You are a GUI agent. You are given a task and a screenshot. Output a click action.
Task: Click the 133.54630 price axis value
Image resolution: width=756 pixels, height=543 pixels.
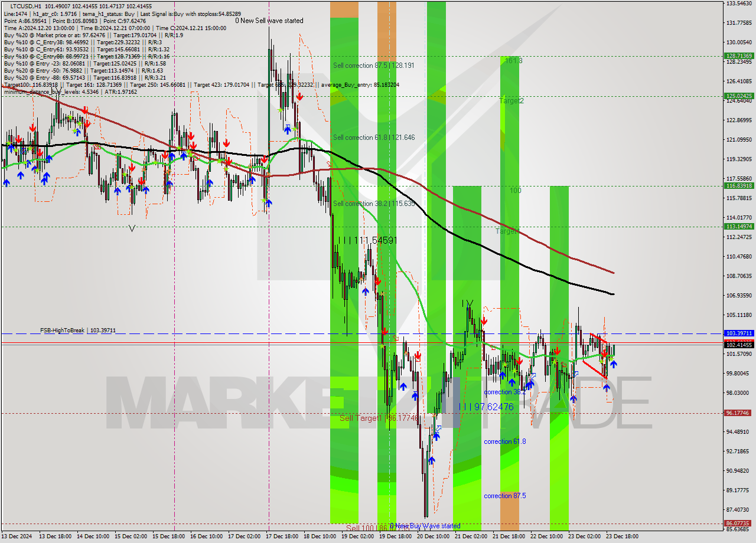[x=739, y=4]
